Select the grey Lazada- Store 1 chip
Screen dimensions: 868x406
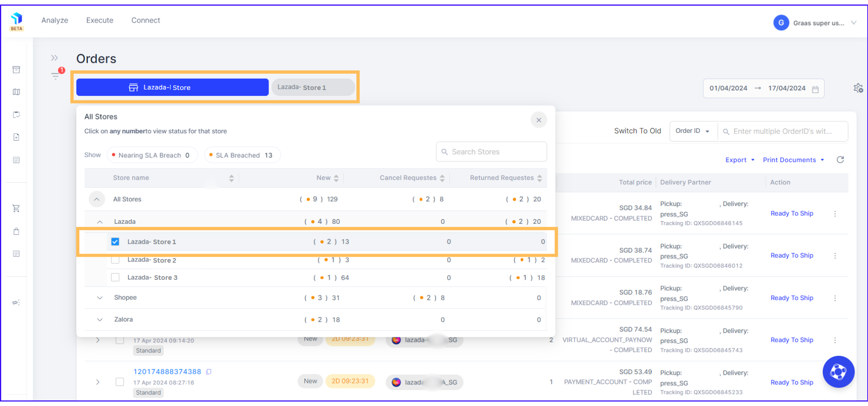pyautogui.click(x=313, y=87)
